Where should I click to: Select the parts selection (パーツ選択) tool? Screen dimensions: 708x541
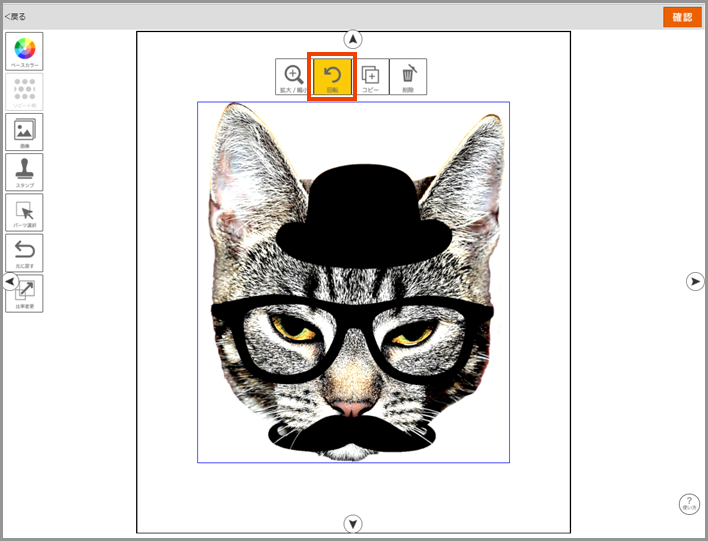[24, 212]
